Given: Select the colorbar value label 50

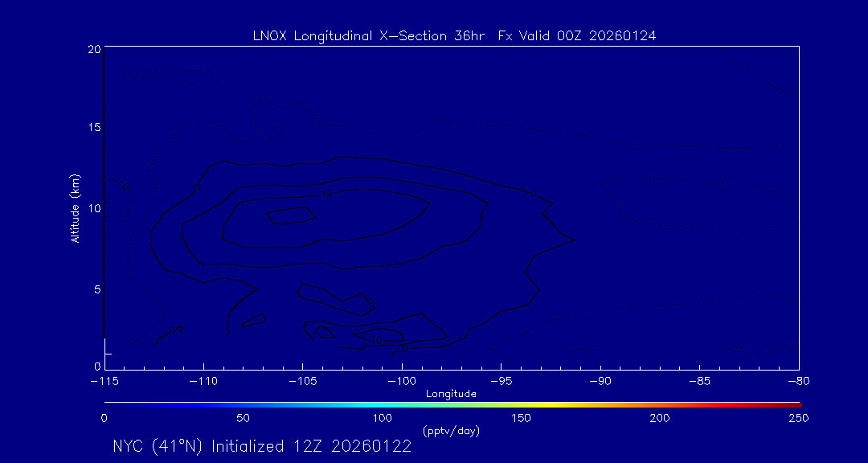Looking at the screenshot, I should click(243, 418).
